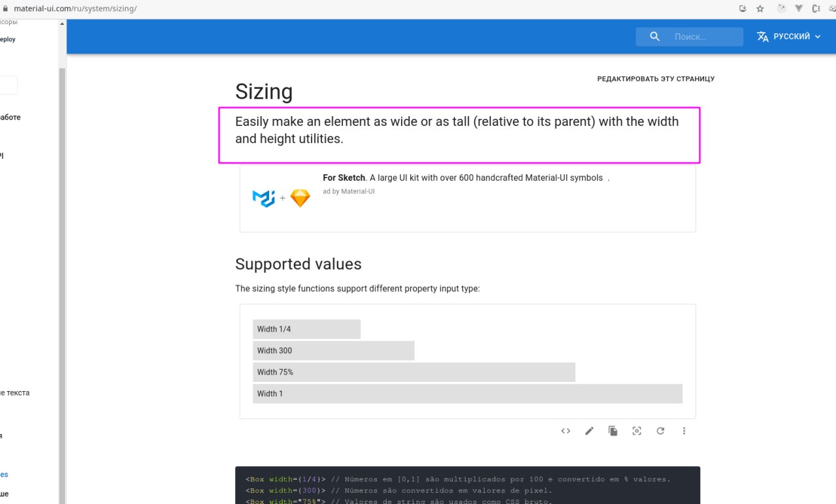
Task: Show the demo source code
Action: tap(566, 431)
